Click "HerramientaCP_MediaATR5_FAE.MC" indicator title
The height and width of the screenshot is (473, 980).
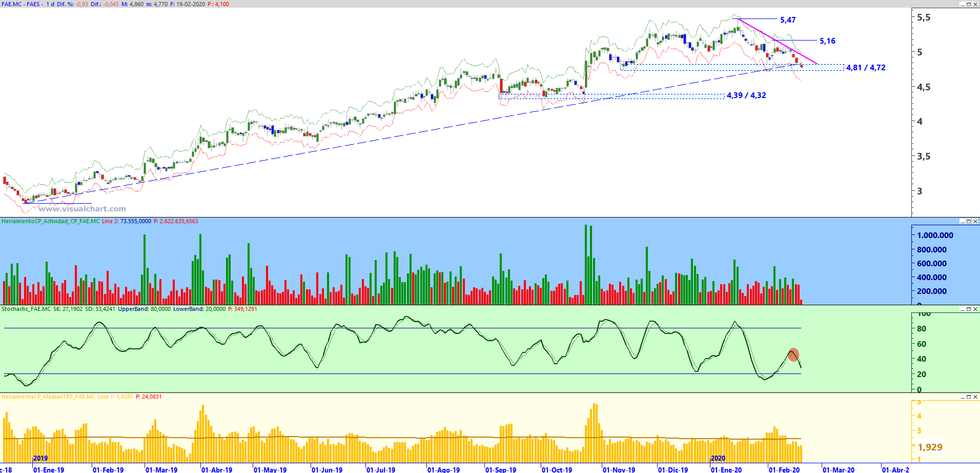tap(48, 397)
